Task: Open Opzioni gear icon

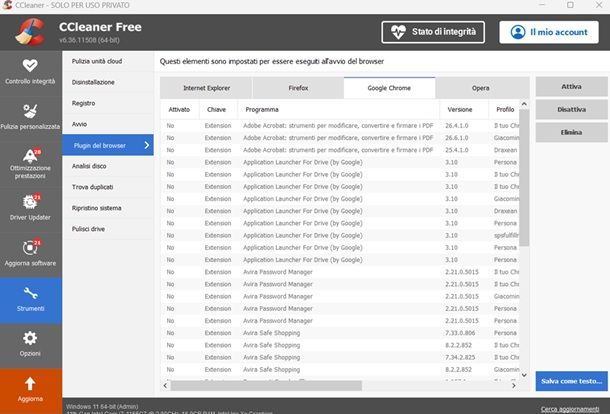Action: (x=30, y=339)
